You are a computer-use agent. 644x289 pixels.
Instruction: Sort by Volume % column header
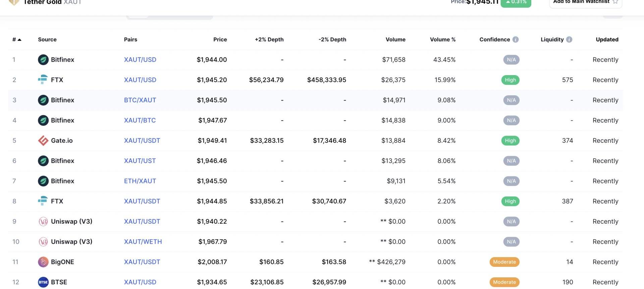(442, 40)
